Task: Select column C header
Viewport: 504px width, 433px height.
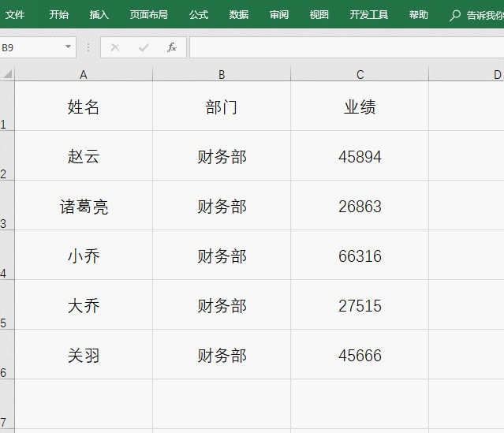Action: [360, 75]
